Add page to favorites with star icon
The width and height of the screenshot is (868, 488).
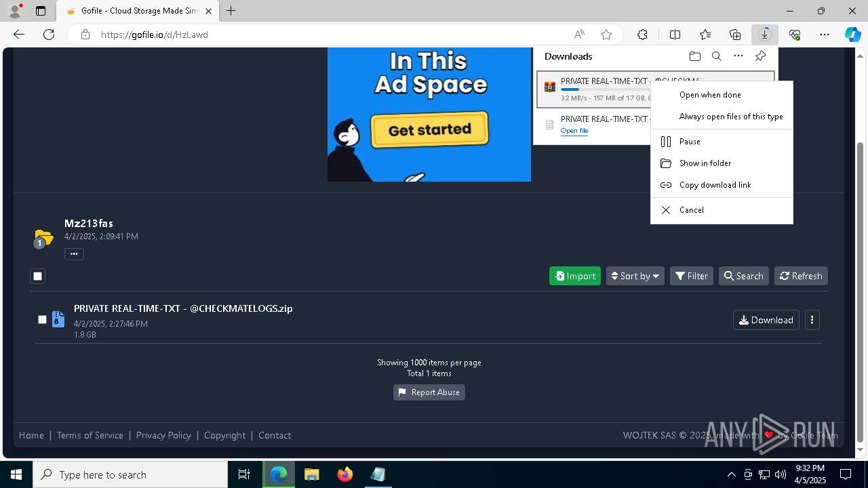pos(606,35)
